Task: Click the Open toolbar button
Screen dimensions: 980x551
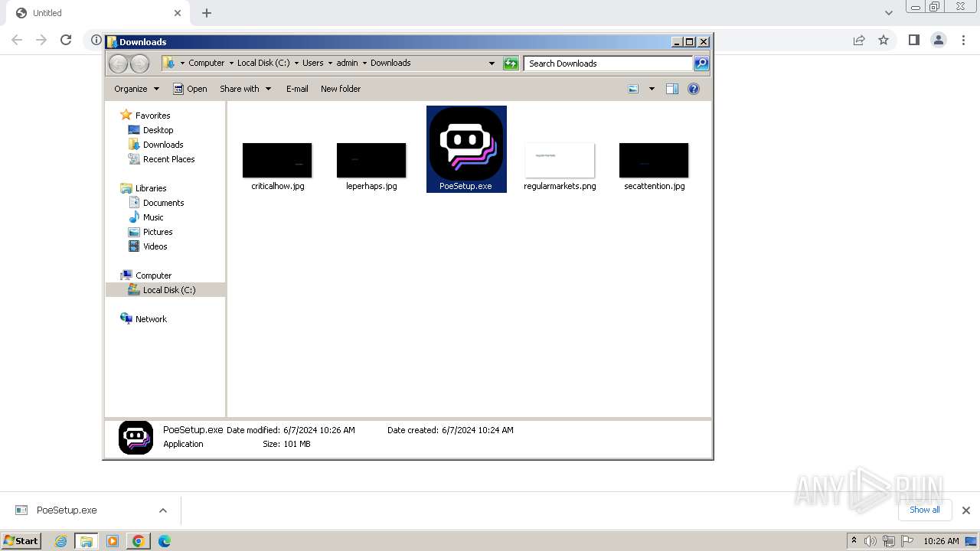Action: 190,89
